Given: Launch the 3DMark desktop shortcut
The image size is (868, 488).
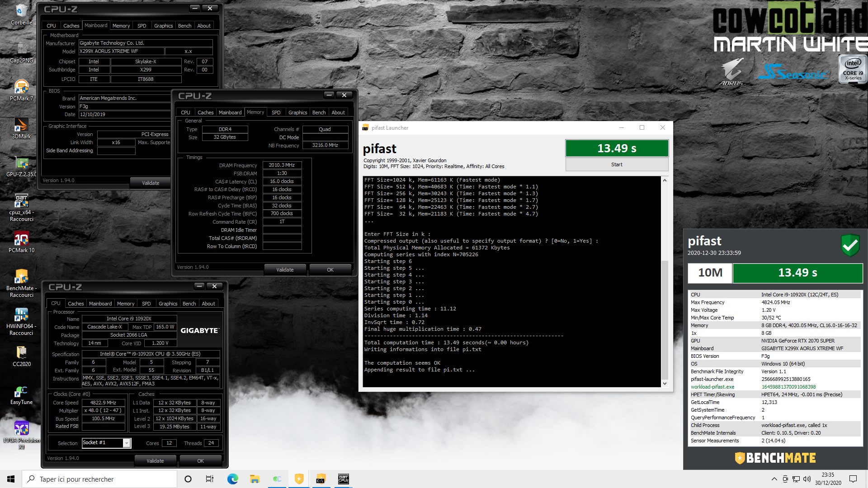Looking at the screenshot, I should tap(21, 128).
